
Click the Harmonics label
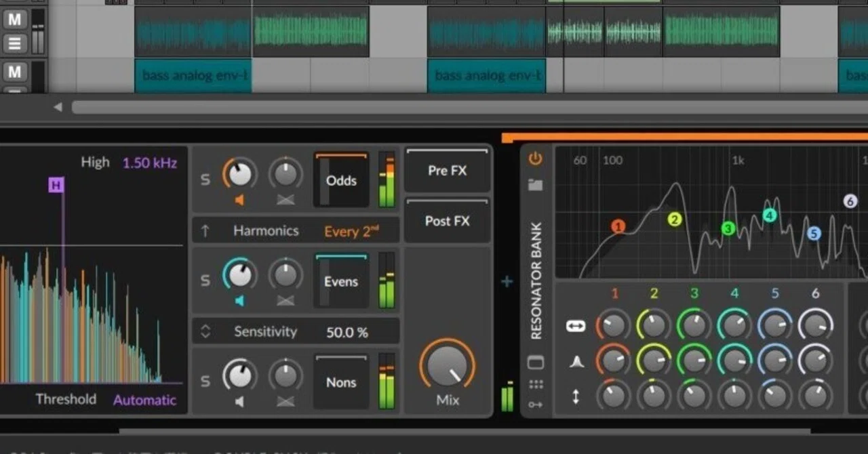tap(266, 231)
